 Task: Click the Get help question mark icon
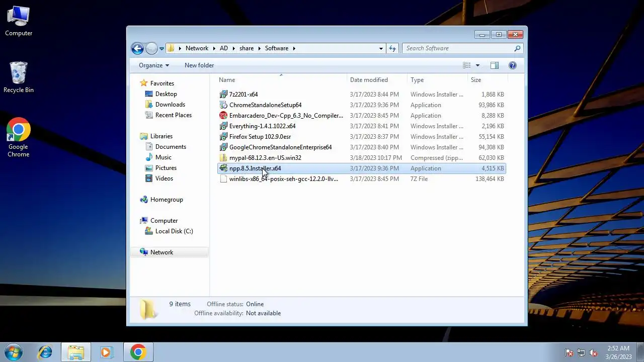513,65
